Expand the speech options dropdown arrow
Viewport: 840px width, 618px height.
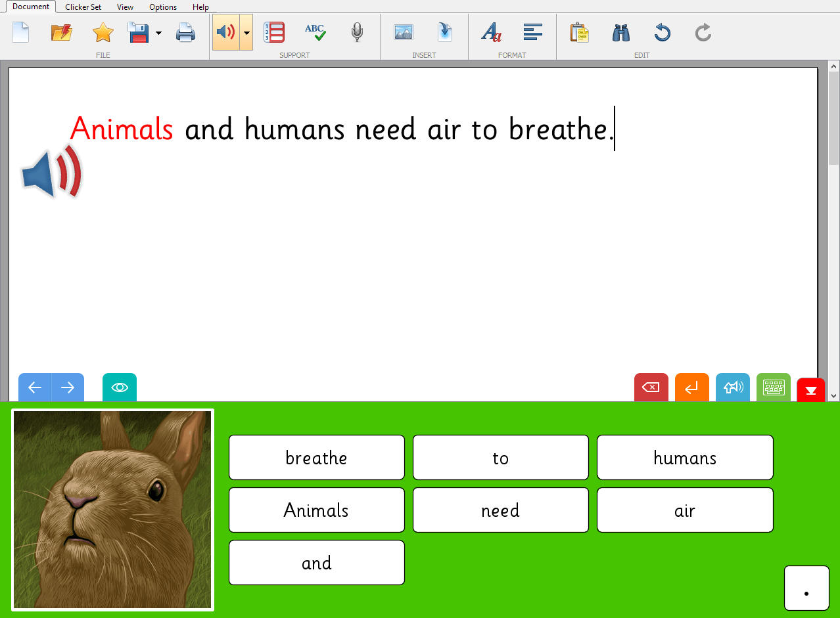pyautogui.click(x=246, y=32)
